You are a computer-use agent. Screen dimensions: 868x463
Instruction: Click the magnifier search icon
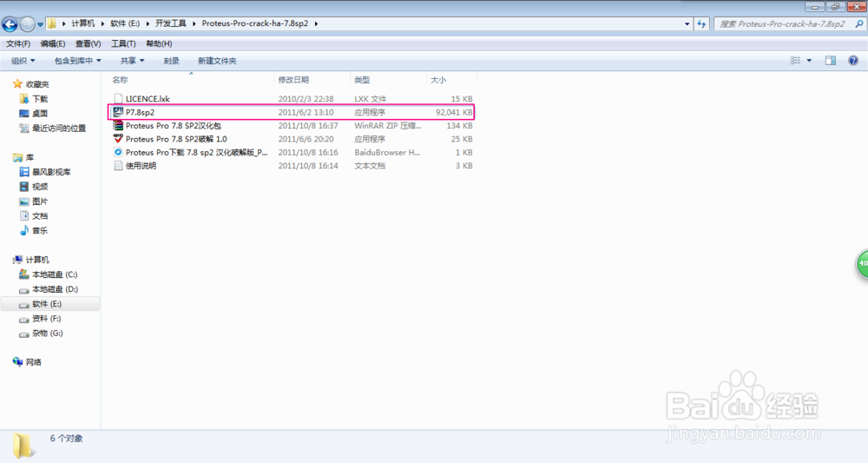[858, 23]
